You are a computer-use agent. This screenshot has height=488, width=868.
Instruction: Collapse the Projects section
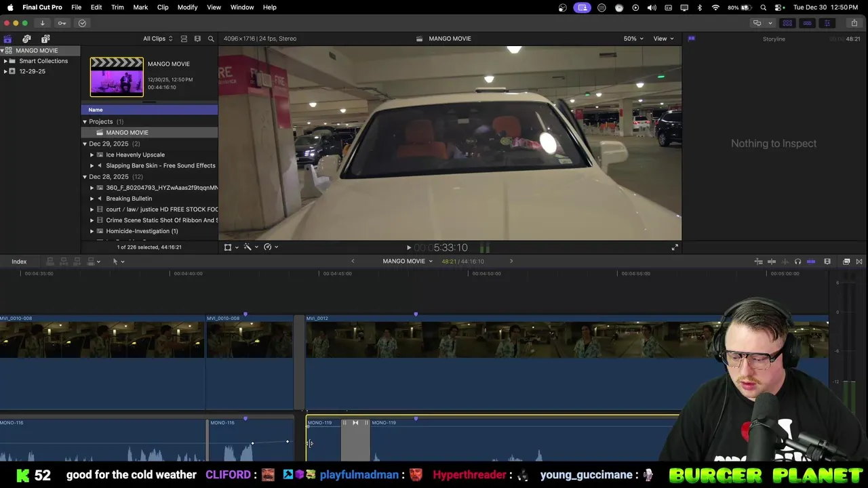tap(85, 122)
